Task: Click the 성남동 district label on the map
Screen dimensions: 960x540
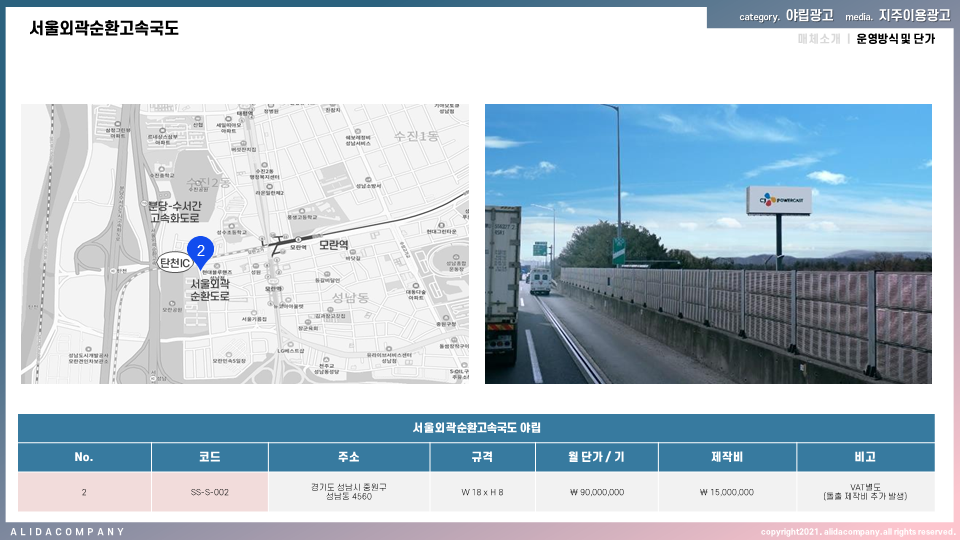Action: click(x=350, y=298)
